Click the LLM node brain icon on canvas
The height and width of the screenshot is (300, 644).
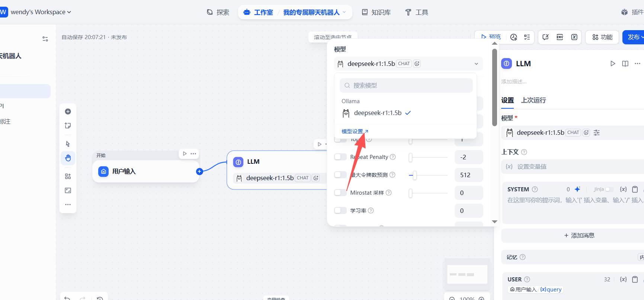pyautogui.click(x=238, y=162)
